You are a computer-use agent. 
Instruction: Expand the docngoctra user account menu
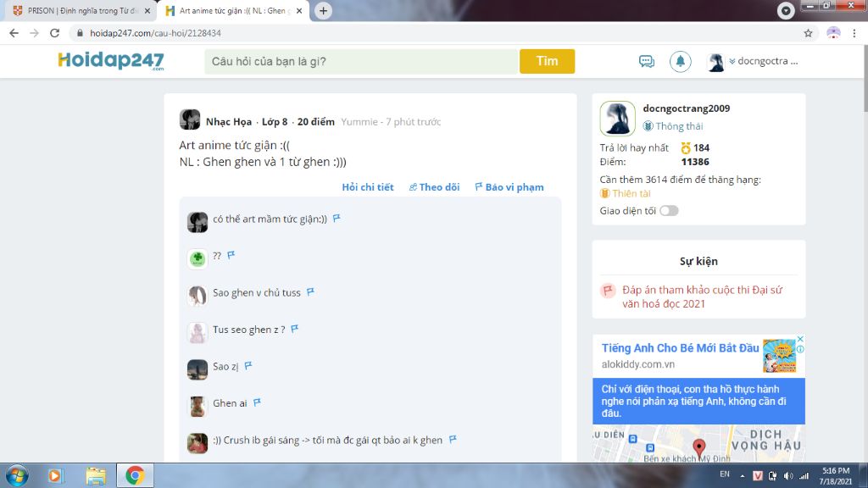764,61
